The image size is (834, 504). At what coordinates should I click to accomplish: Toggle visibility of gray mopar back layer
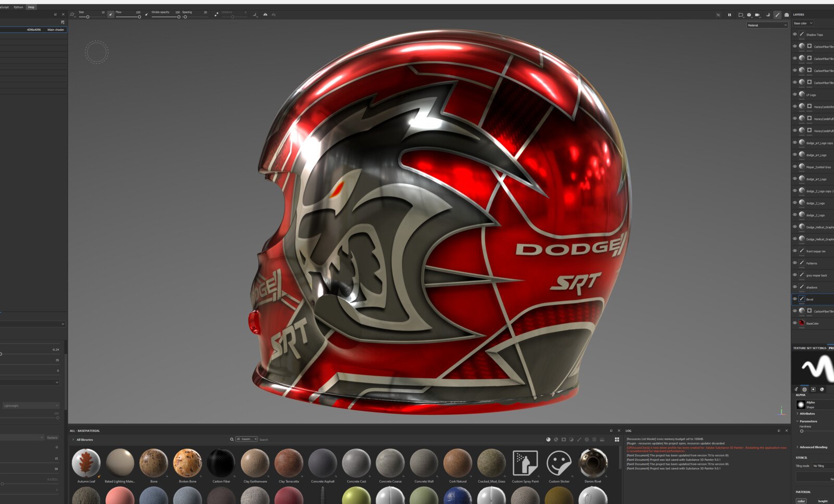click(795, 275)
